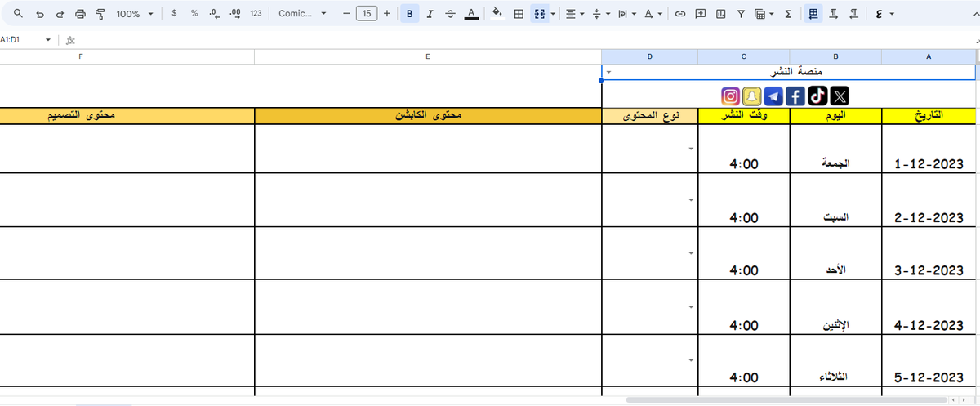The height and width of the screenshot is (406, 980).
Task: Open the borders menu
Action: (x=519, y=14)
